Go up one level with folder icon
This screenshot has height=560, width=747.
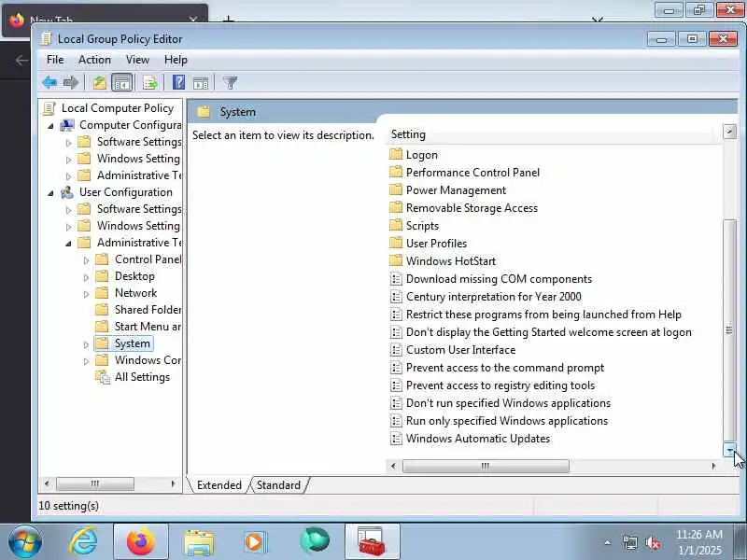[99, 83]
